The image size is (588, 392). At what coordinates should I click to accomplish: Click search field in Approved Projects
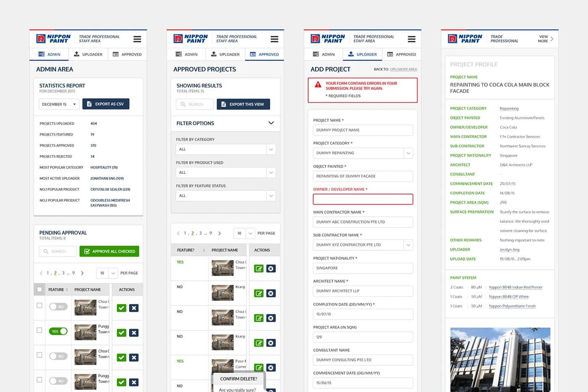195,104
